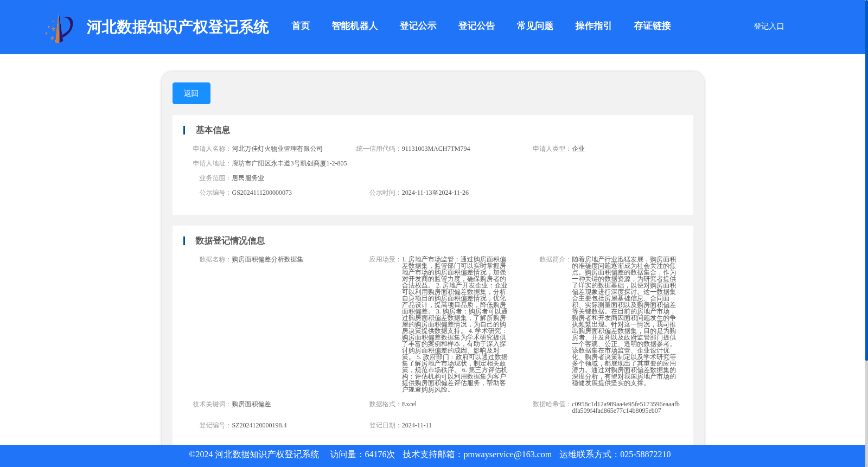The image size is (868, 467).
Task: Click the 登记入口 link
Action: coord(769,26)
